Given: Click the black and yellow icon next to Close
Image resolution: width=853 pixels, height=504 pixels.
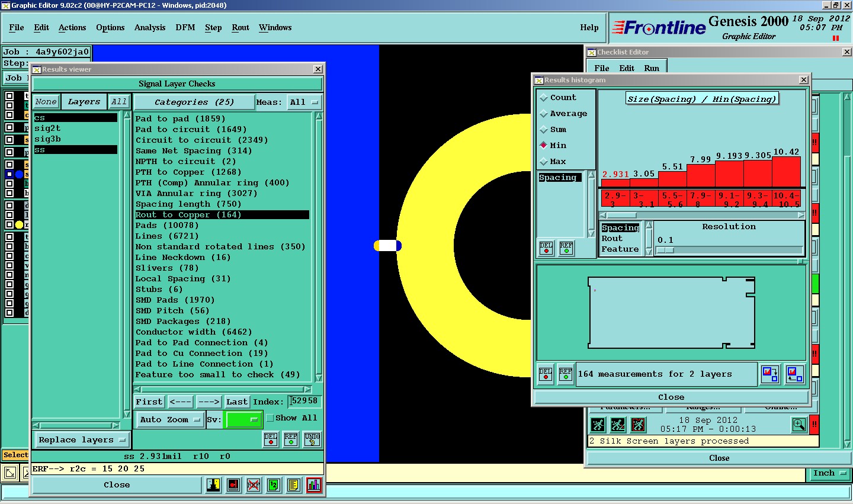Looking at the screenshot, I should tap(214, 485).
